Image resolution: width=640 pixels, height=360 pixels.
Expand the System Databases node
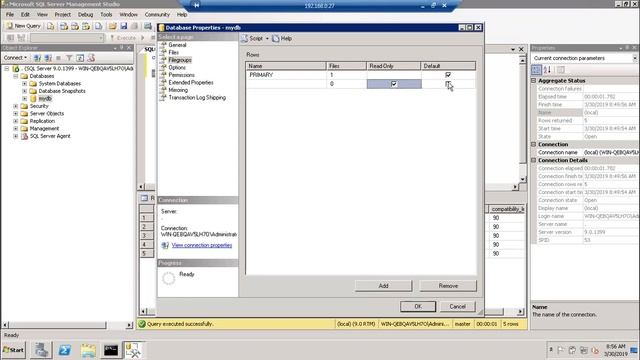(24, 84)
